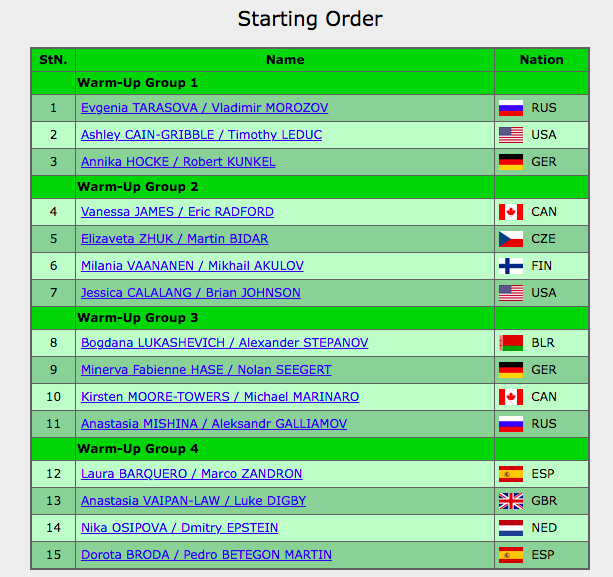
Task: Open Bogdana LUKASHEVICH / Alexander STEPANOV link
Action: 224,343
